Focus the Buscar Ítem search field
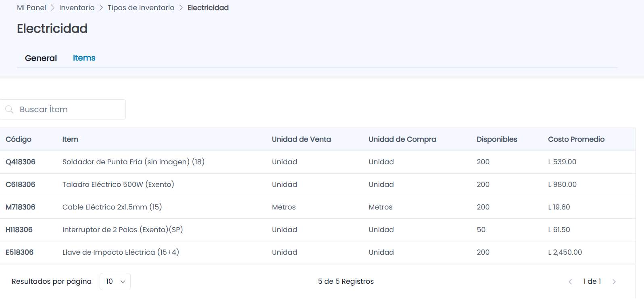This screenshot has width=644, height=308. tap(63, 109)
